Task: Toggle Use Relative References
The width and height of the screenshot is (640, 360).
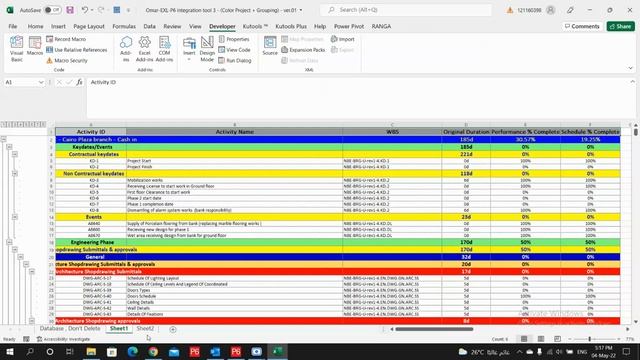Action: (x=77, y=50)
